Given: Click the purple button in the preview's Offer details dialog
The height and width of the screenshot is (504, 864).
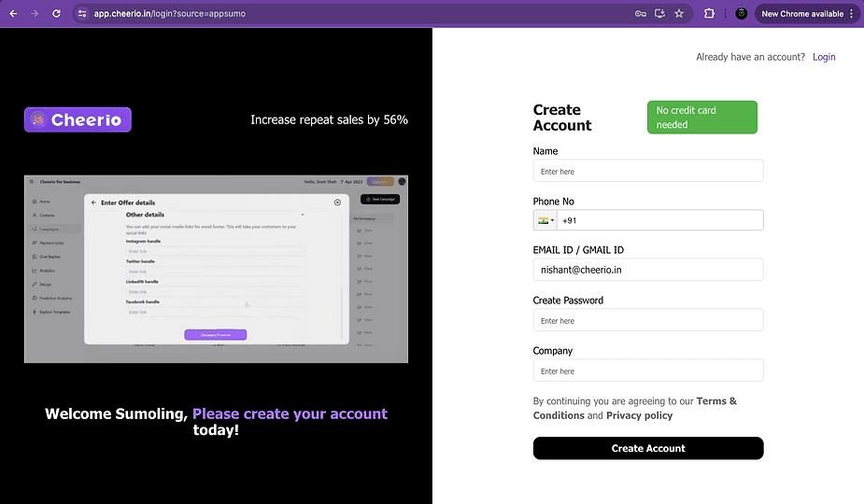Looking at the screenshot, I should 216,335.
